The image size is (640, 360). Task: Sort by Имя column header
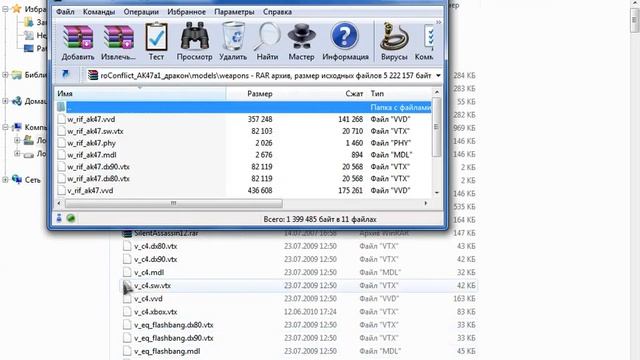pyautogui.click(x=140, y=93)
